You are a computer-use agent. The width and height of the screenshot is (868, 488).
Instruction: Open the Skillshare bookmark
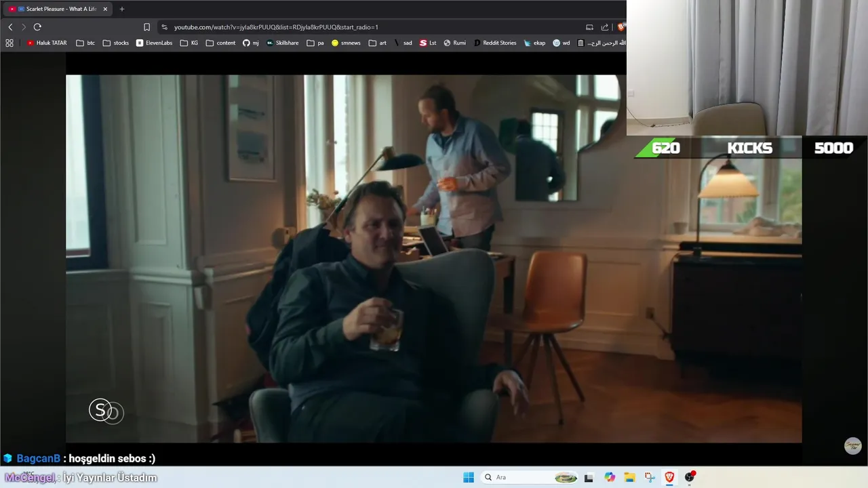(x=283, y=43)
